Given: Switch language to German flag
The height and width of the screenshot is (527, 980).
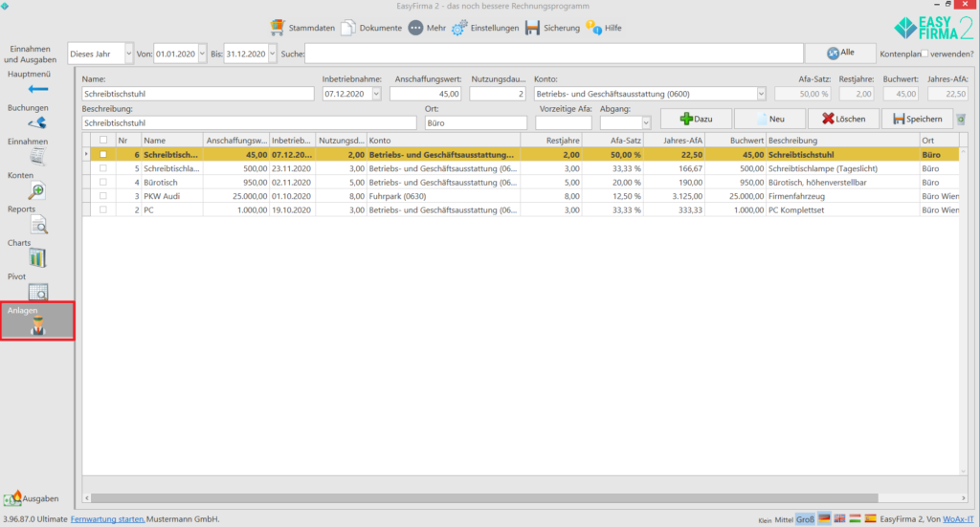Looking at the screenshot, I should (x=824, y=519).
